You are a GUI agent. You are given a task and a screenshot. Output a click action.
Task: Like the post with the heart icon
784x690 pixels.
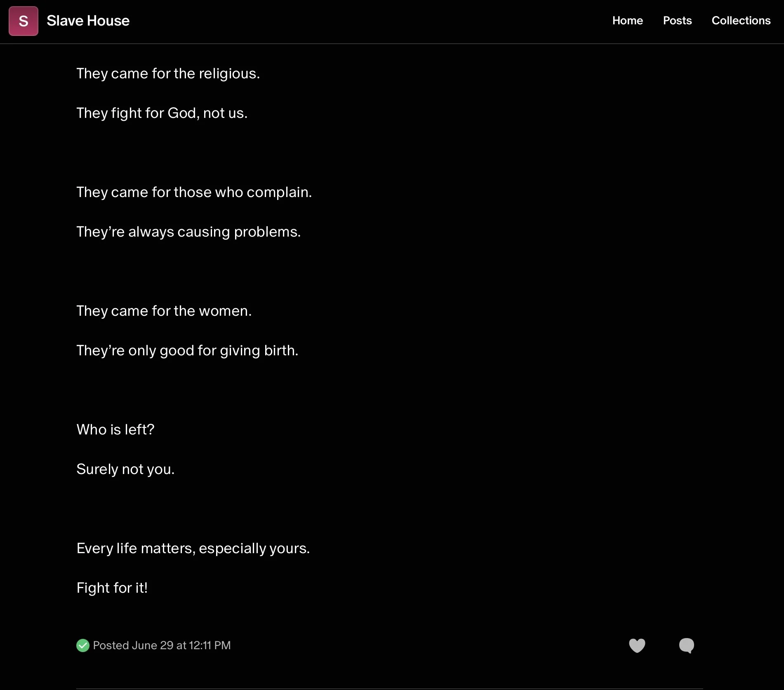[637, 645]
